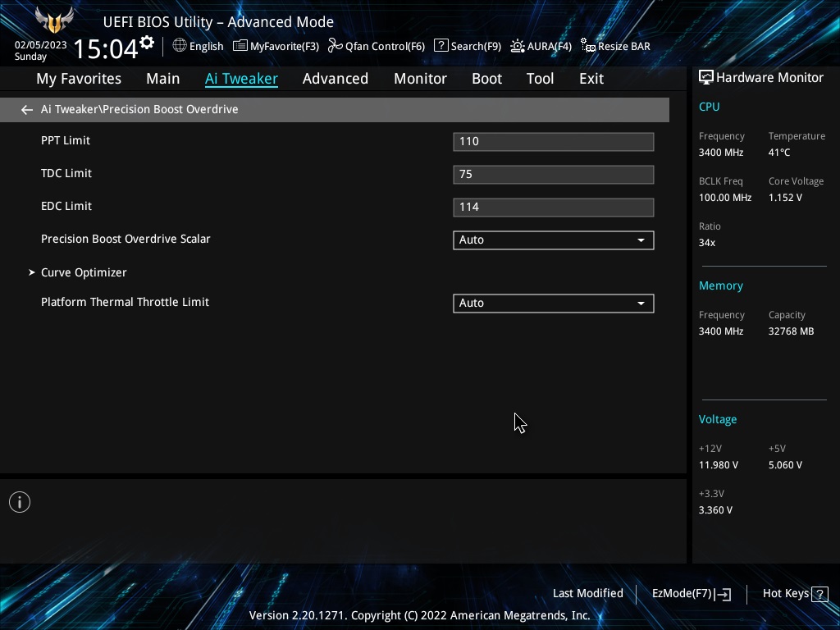Screen dimensions: 840x630
Task: Click Last Modified button
Action: click(x=587, y=594)
